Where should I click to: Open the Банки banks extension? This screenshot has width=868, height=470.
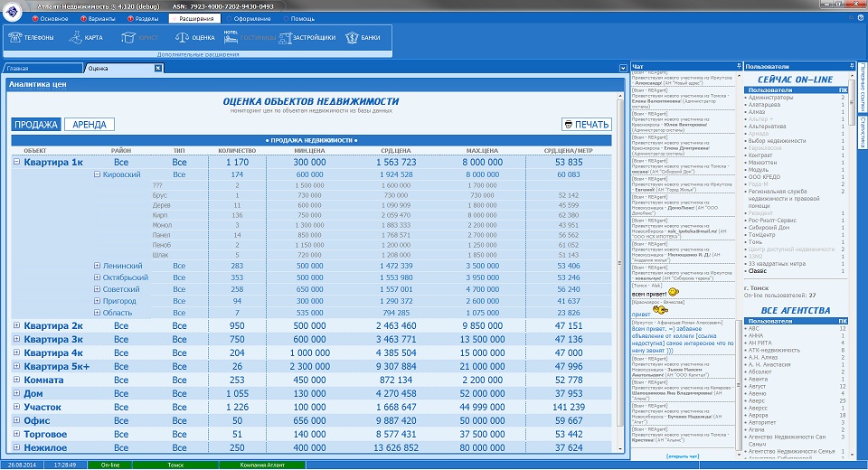coord(363,38)
